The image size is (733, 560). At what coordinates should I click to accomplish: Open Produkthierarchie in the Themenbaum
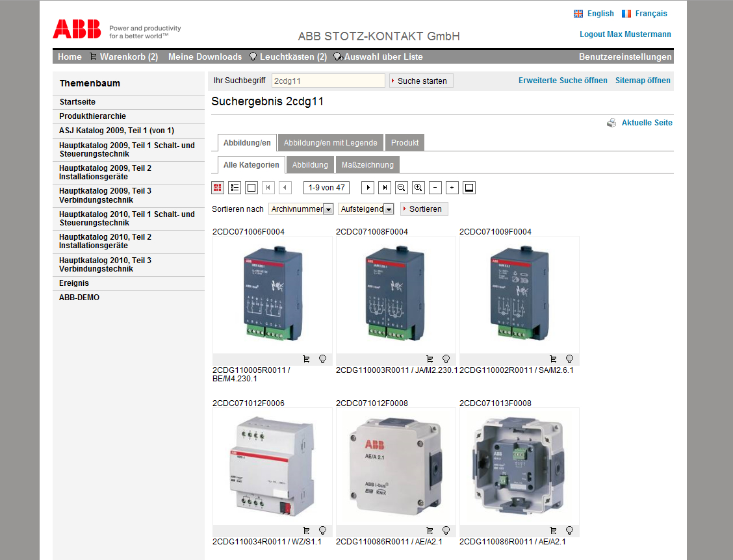pos(92,116)
